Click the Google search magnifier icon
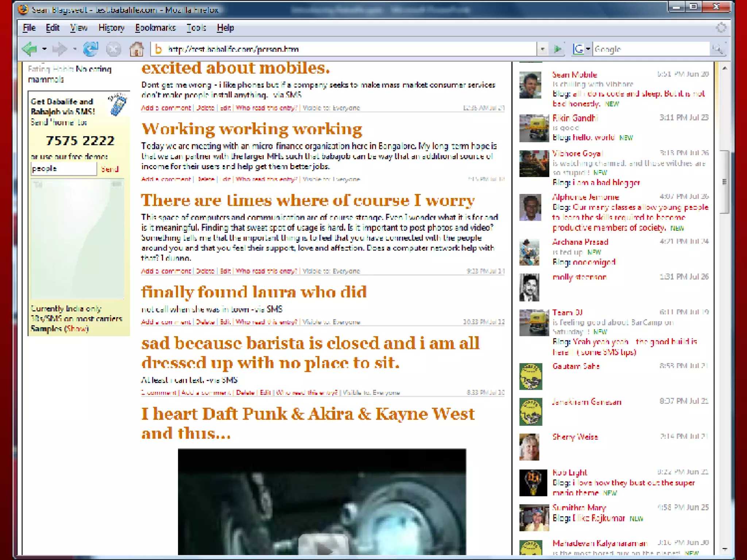Screen dimensions: 747x560 tap(718, 49)
